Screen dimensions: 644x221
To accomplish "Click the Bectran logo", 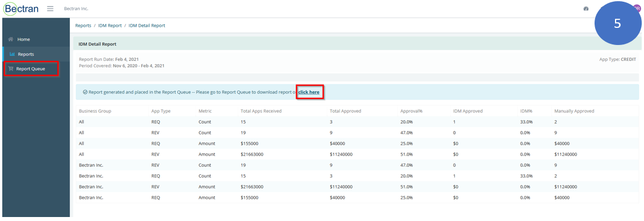I will 21,9.
